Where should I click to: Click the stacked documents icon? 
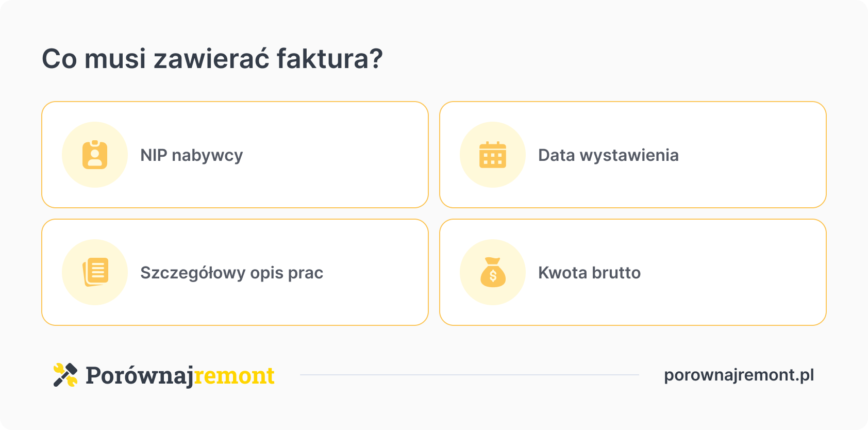[x=95, y=272]
